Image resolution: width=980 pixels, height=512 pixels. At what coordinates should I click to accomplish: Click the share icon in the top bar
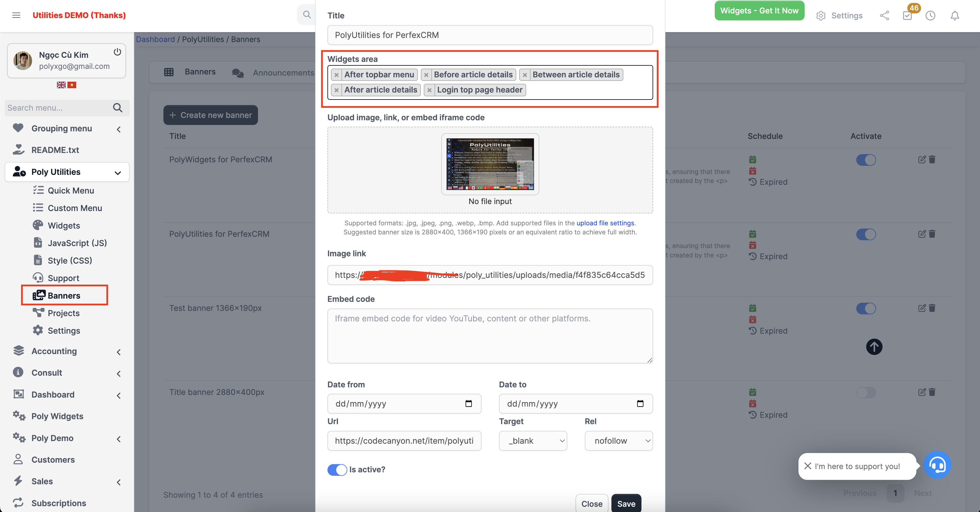coord(885,15)
